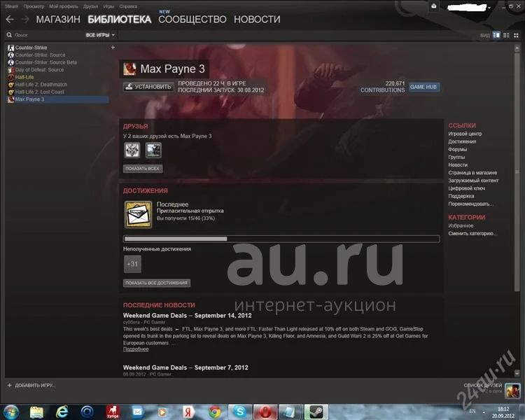Open the Форумы link
525x420 pixels.
click(x=457, y=149)
